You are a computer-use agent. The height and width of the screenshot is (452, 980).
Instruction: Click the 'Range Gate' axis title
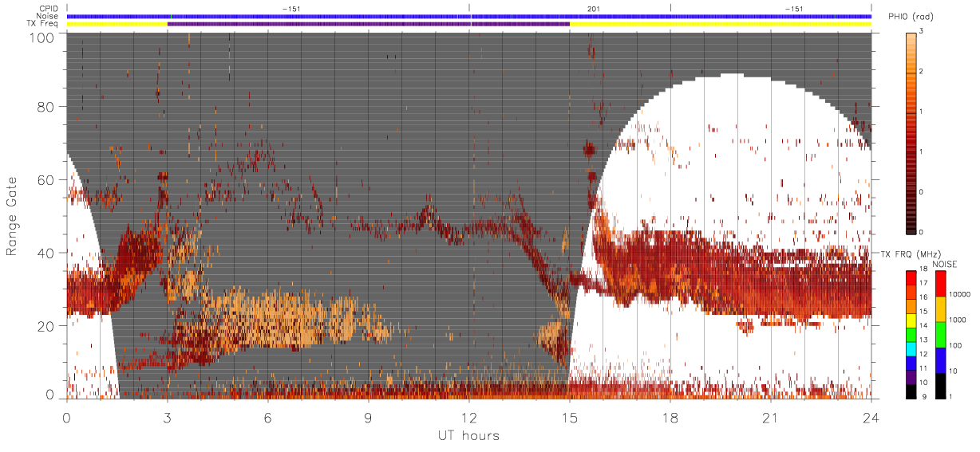click(13, 215)
